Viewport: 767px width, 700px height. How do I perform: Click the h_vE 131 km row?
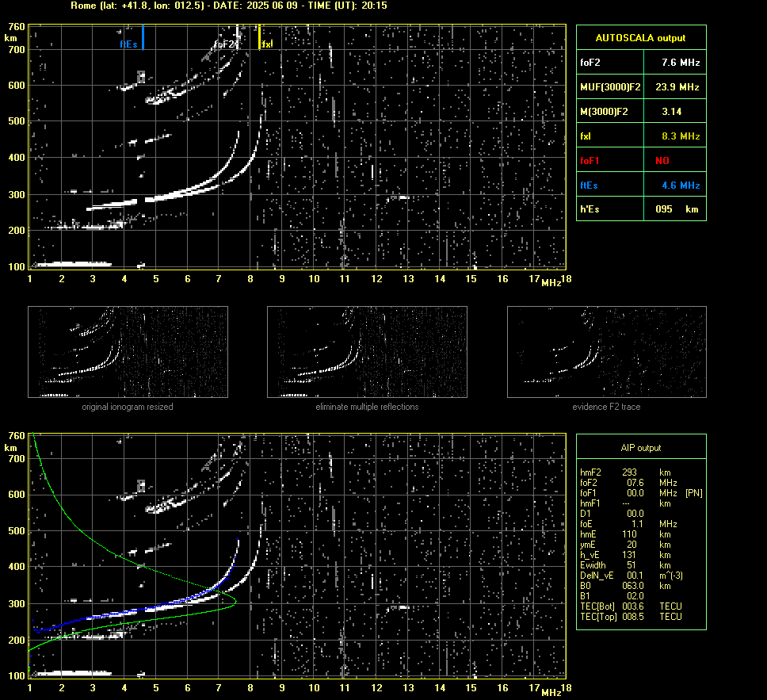(x=625, y=555)
